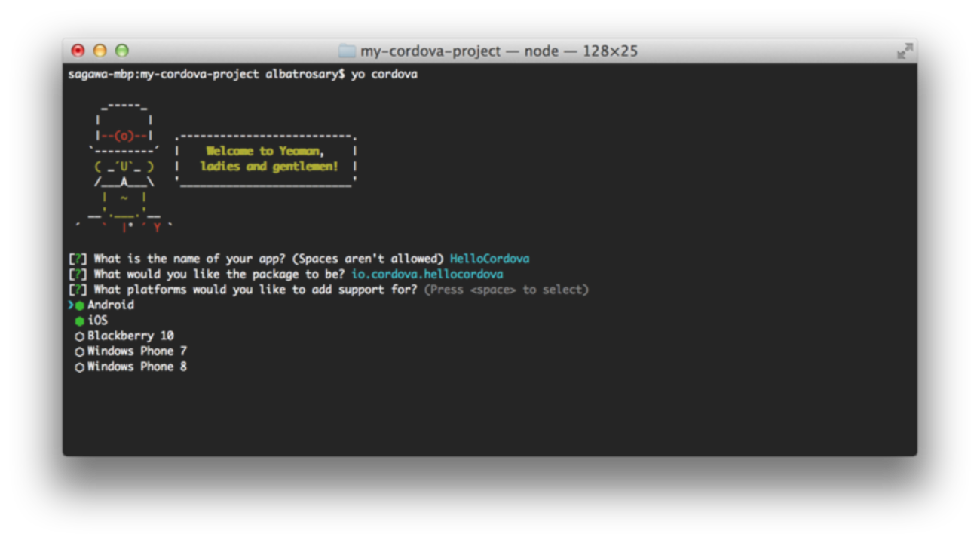Toggle the Android platform checkbox
Viewport: 980px width, 543px height.
click(79, 305)
